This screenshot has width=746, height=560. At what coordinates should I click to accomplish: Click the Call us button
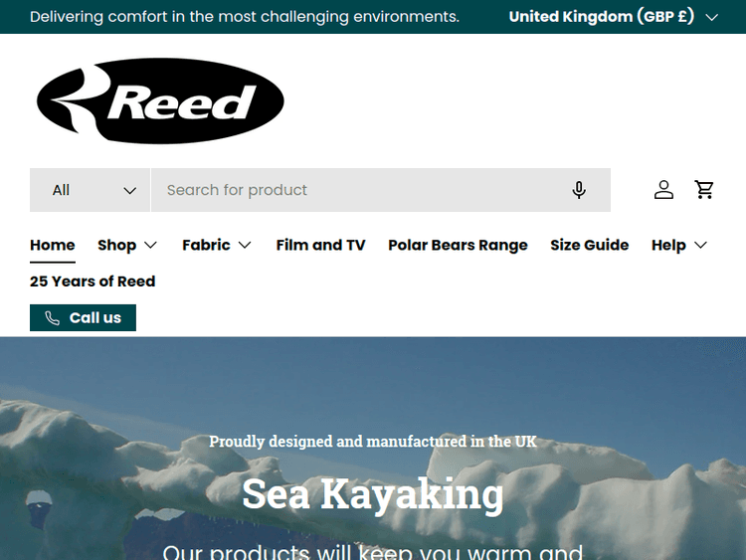(x=83, y=318)
